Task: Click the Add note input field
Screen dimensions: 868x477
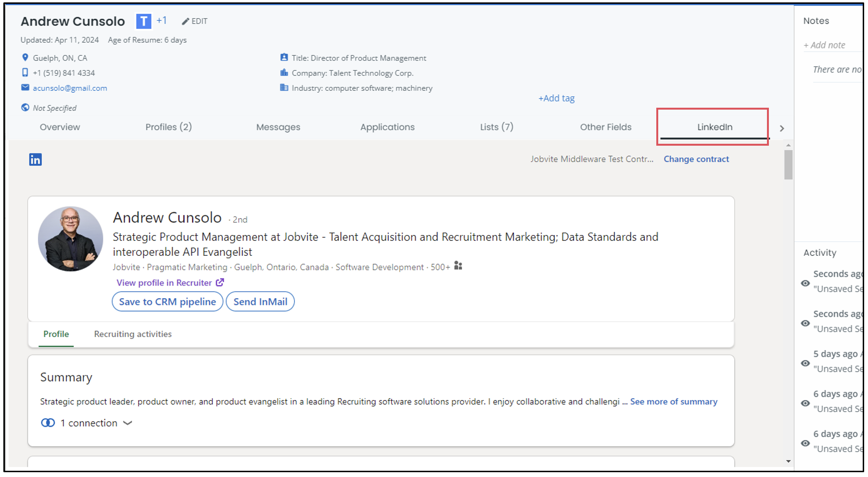Action: pyautogui.click(x=833, y=45)
